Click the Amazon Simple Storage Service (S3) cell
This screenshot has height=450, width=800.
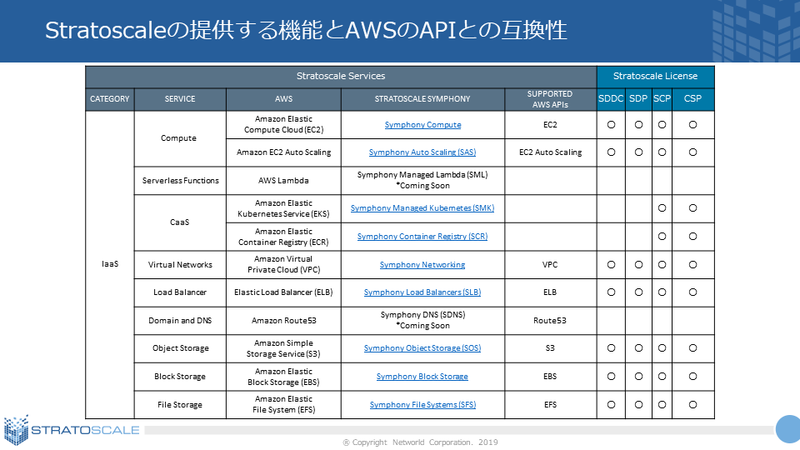point(284,348)
